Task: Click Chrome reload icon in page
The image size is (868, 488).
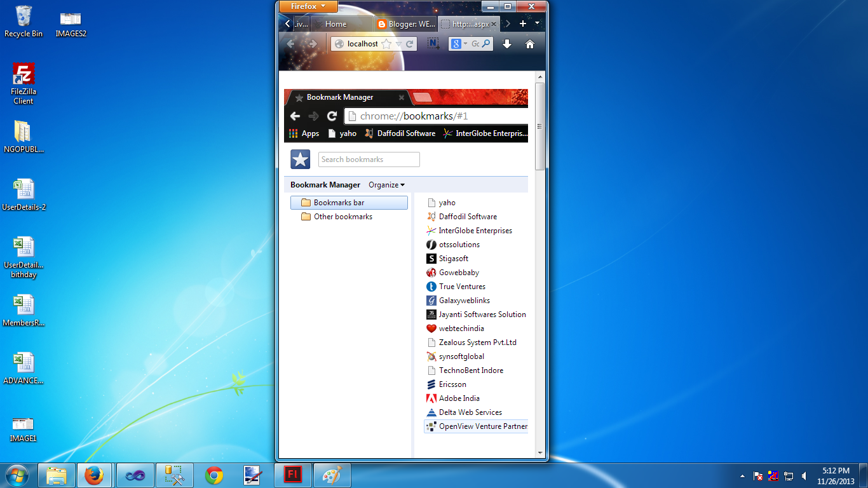Action: click(x=332, y=116)
